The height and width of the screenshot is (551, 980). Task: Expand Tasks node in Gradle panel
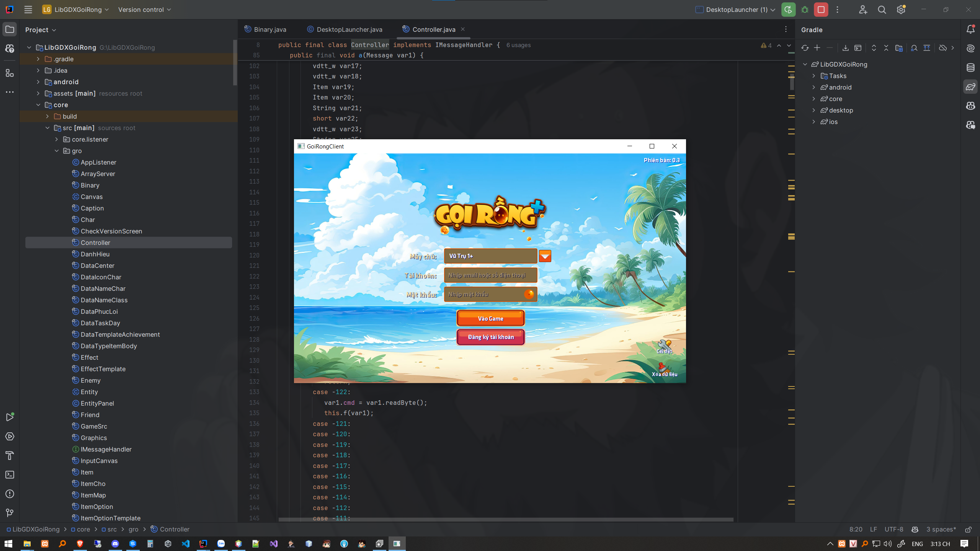point(814,76)
